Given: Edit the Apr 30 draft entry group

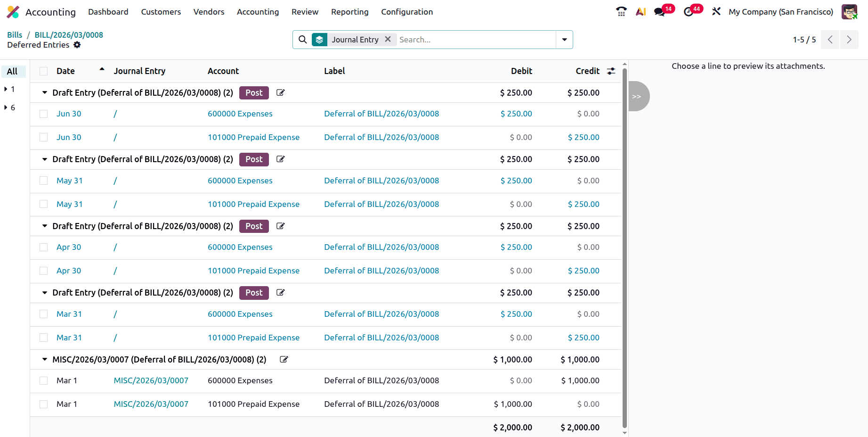Looking at the screenshot, I should 280,226.
